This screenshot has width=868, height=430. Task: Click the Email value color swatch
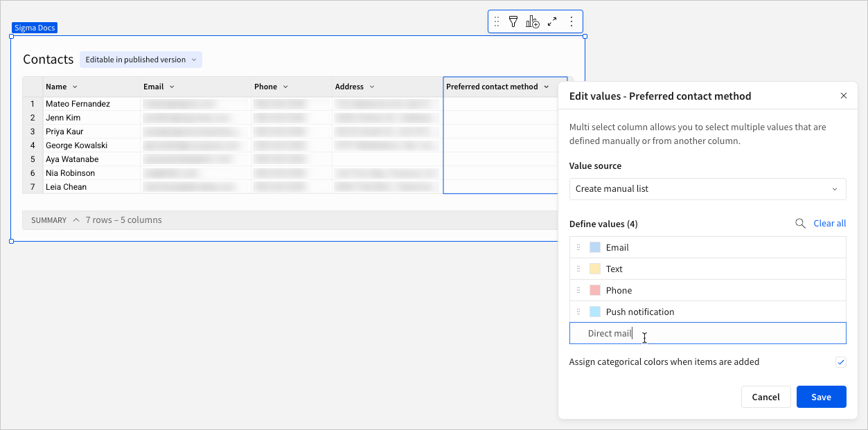click(x=595, y=248)
